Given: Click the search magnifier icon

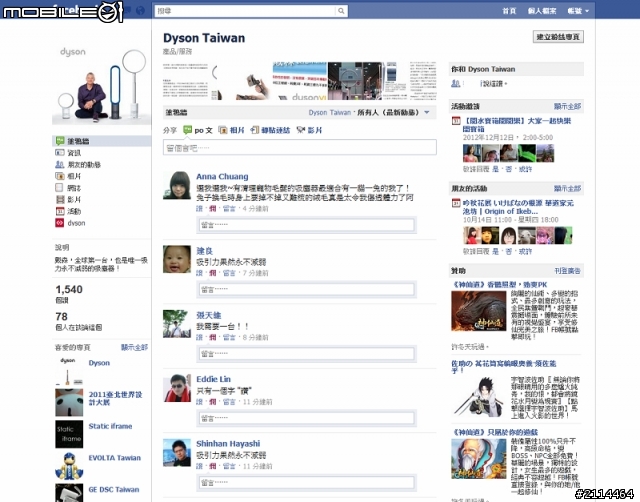Looking at the screenshot, I should point(341,11).
